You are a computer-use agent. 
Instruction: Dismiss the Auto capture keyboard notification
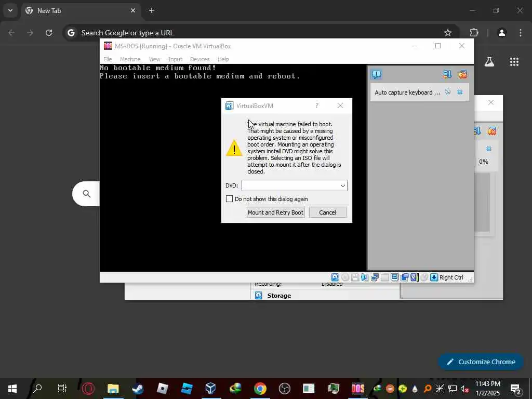coord(460,92)
